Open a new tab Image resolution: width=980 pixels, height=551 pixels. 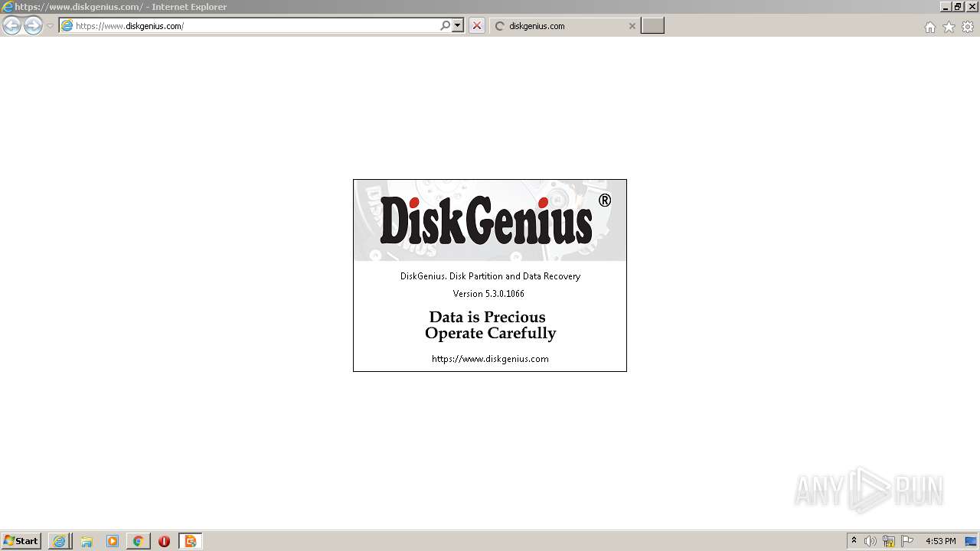pos(652,26)
